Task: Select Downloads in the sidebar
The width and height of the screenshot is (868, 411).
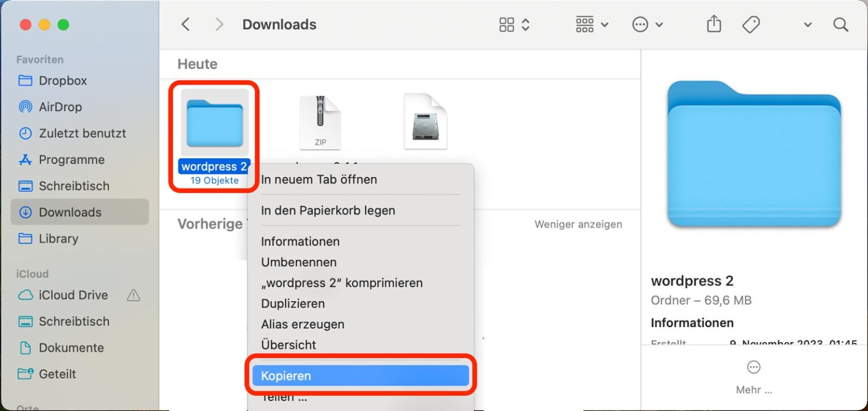Action: 80,212
